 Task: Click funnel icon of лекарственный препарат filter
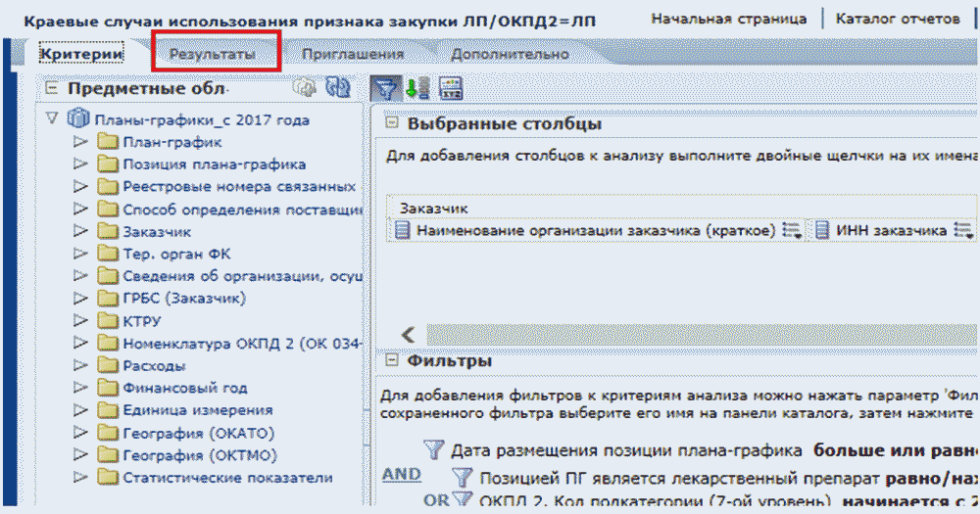click(463, 477)
